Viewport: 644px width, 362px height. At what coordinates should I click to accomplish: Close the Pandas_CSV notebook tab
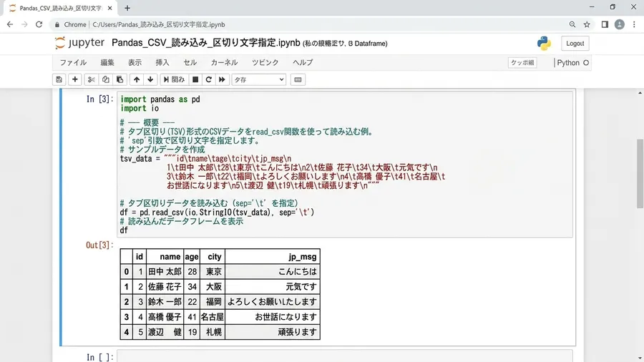tap(109, 8)
